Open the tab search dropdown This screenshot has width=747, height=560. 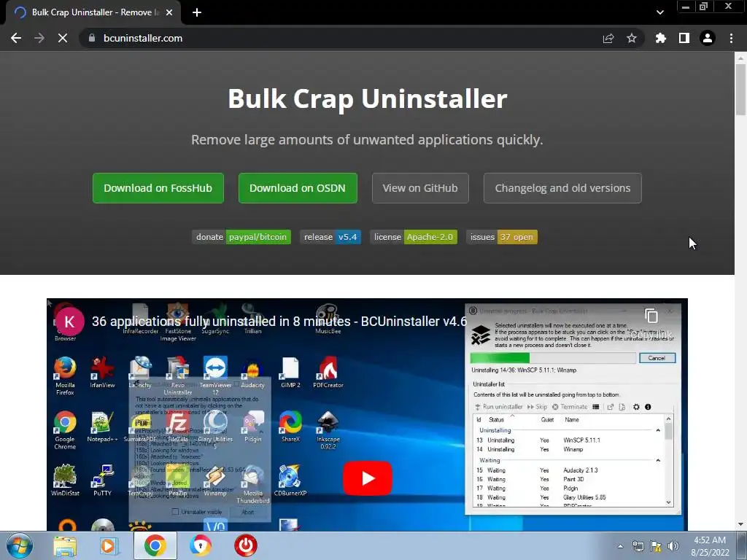point(659,12)
